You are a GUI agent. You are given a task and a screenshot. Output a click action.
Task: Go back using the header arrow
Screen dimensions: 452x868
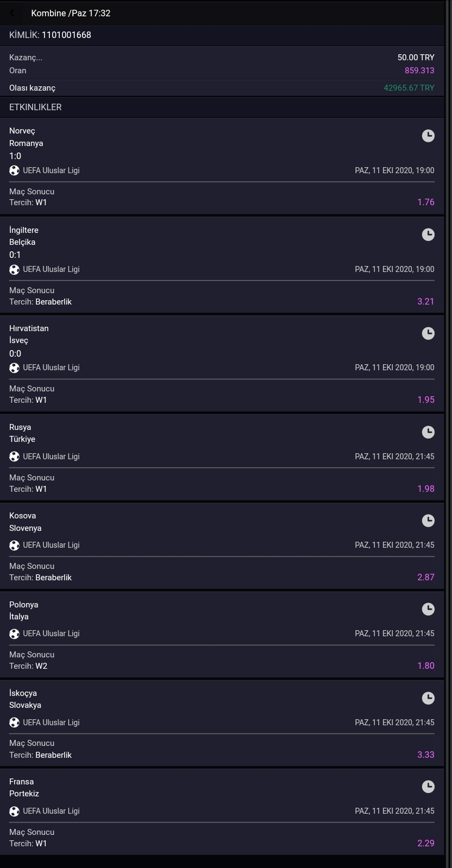coord(12,13)
